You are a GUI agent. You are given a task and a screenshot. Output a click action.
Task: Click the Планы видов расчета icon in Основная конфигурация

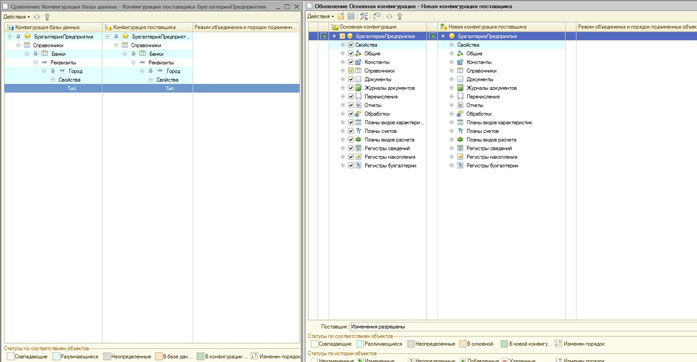click(358, 139)
